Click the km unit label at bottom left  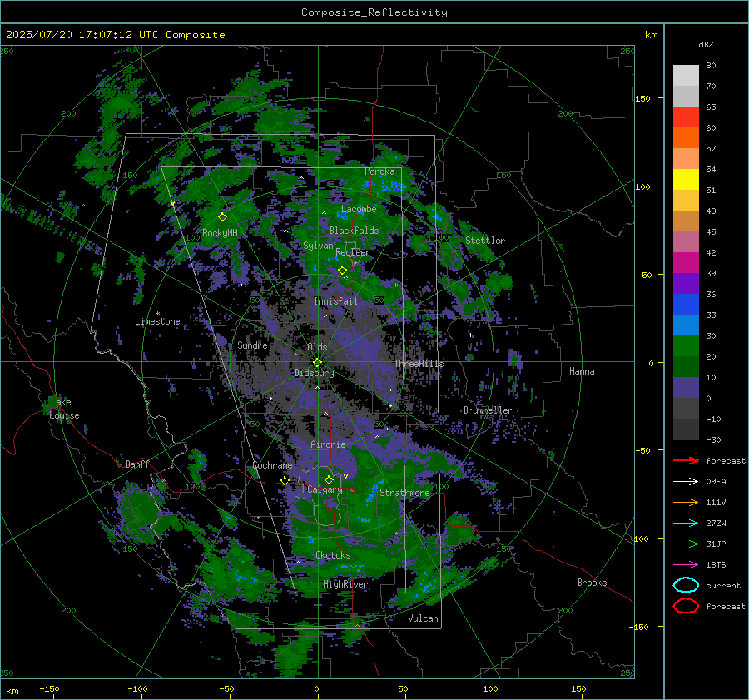pos(12,691)
